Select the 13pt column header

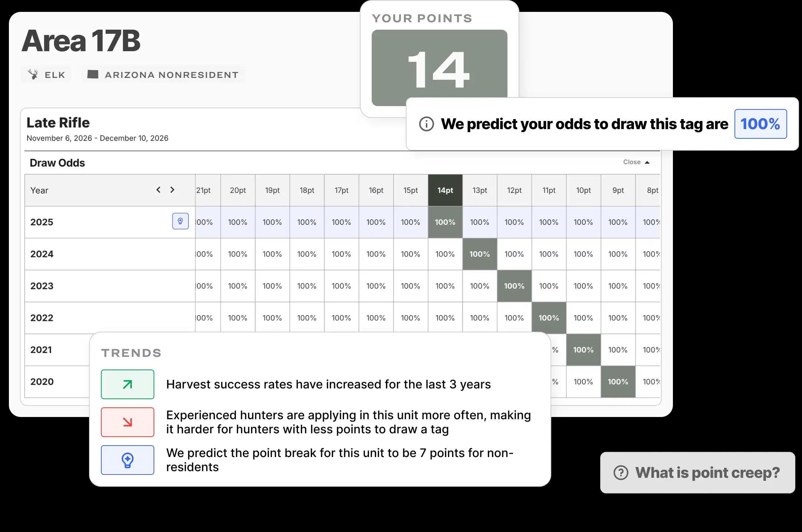coord(480,190)
